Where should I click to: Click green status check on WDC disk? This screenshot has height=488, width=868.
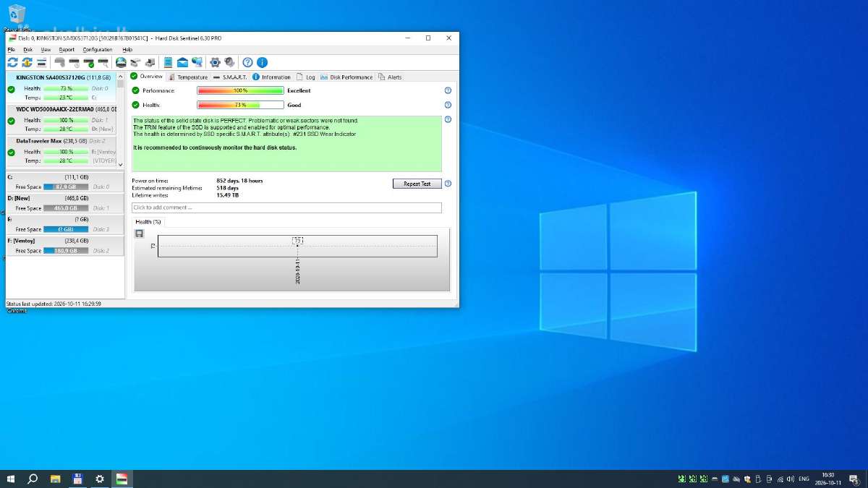click(11, 121)
